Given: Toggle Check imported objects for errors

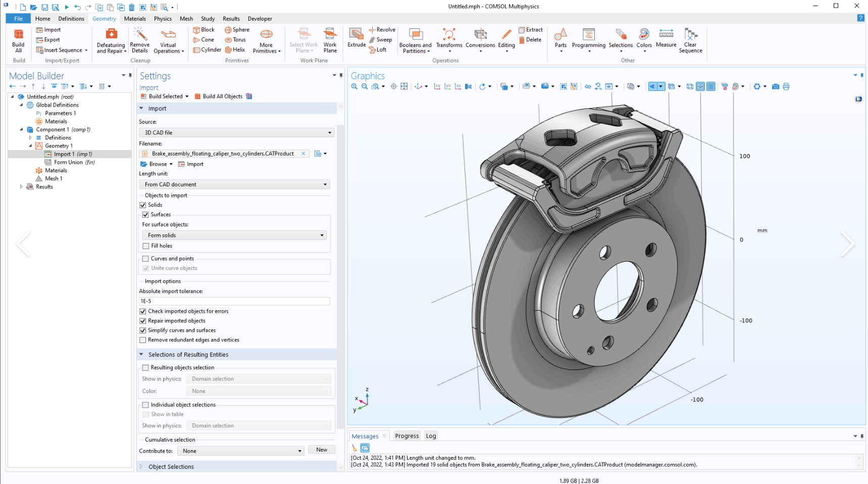Looking at the screenshot, I should tap(143, 311).
